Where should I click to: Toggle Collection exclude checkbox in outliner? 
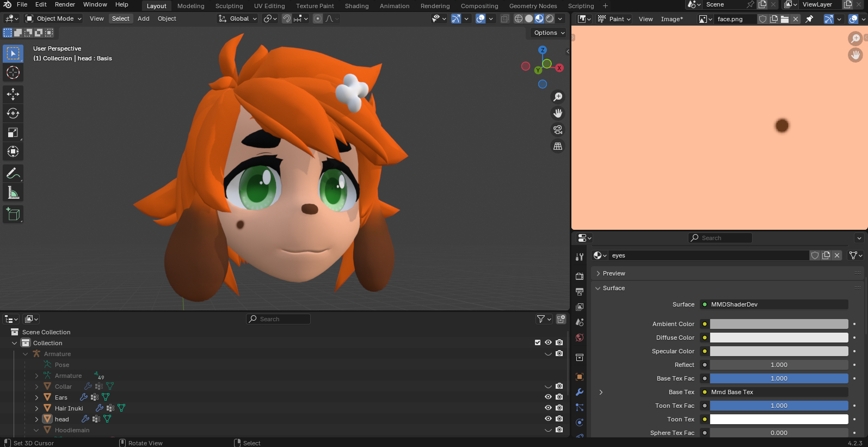(x=538, y=342)
